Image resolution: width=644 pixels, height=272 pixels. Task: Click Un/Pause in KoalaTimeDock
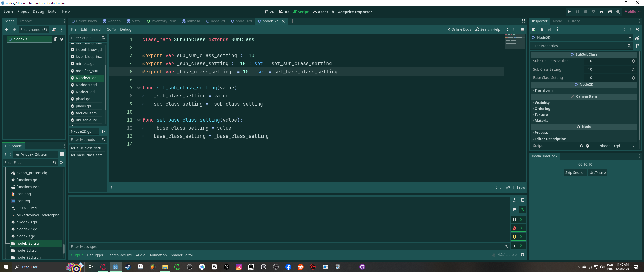tap(597, 173)
